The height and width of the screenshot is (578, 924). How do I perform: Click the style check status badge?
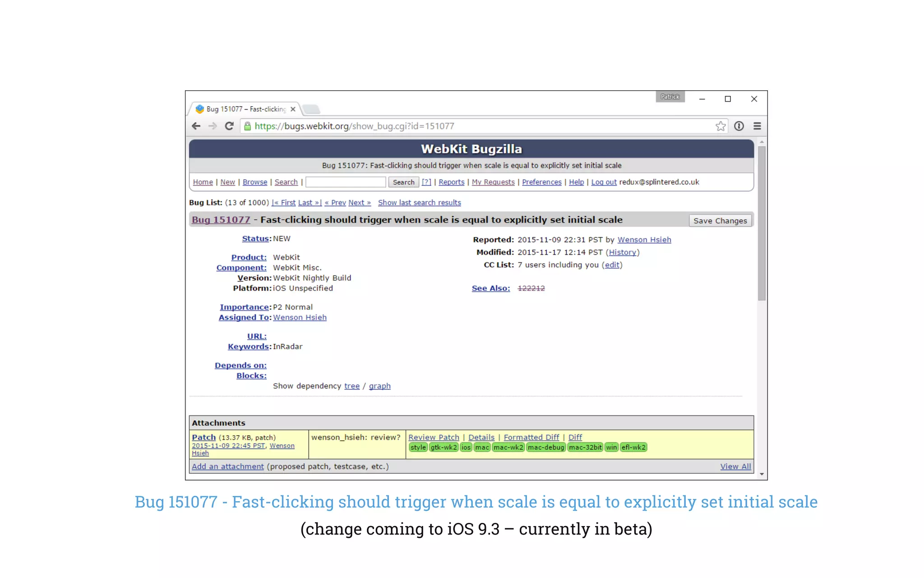click(x=418, y=447)
